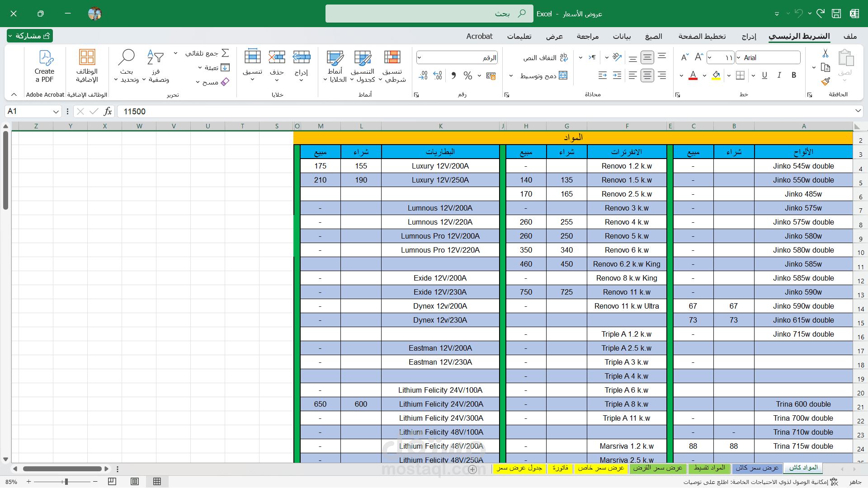Open the File (ملف) tab

[x=850, y=36]
